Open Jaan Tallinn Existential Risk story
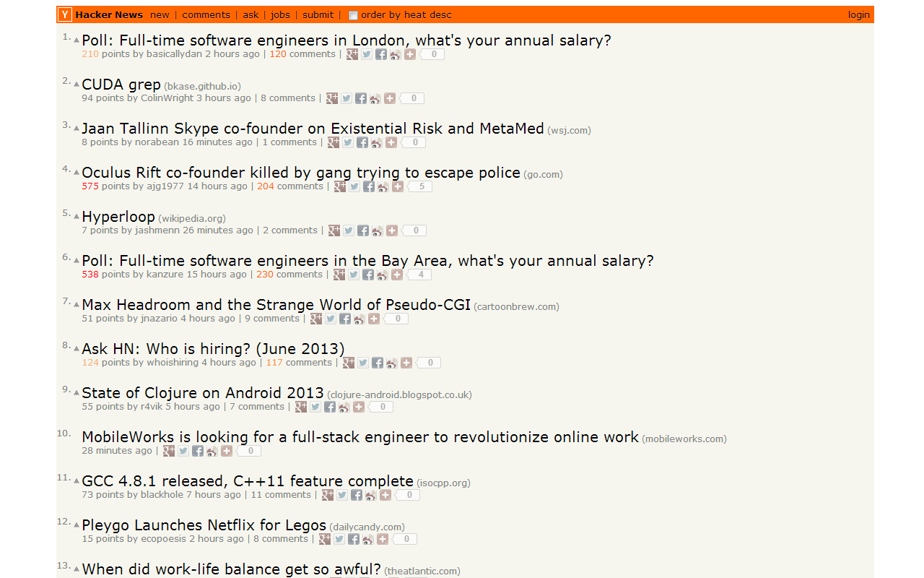924x578 pixels. (x=313, y=129)
